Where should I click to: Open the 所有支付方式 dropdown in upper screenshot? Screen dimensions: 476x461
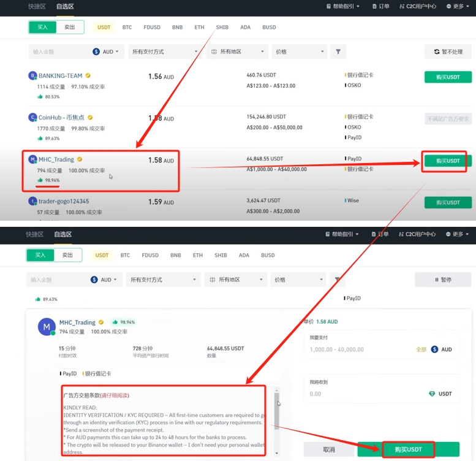pyautogui.click(x=165, y=51)
